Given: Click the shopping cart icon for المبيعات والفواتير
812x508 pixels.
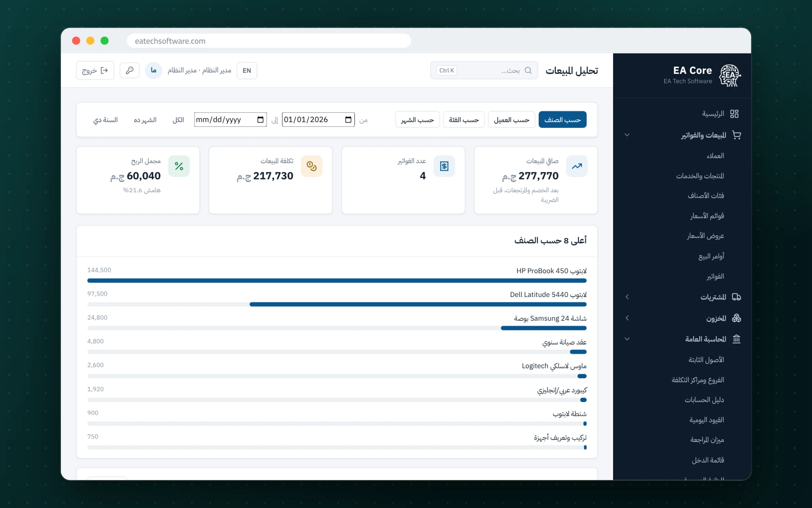Looking at the screenshot, I should [736, 135].
